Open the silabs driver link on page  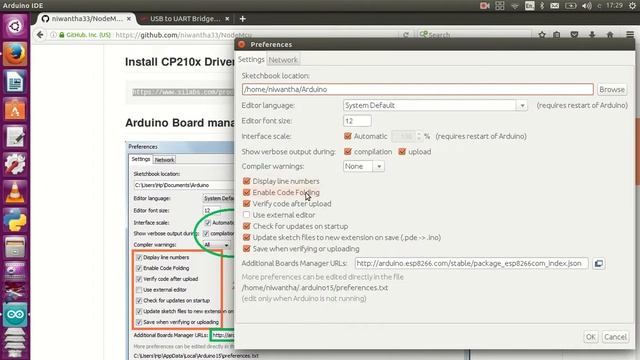[183, 92]
